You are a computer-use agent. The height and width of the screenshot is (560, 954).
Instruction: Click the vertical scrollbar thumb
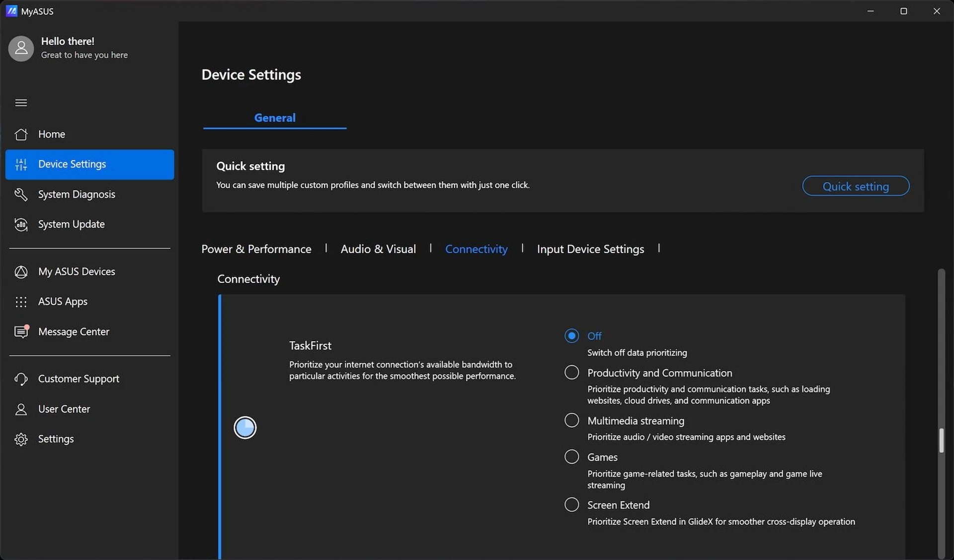[941, 440]
